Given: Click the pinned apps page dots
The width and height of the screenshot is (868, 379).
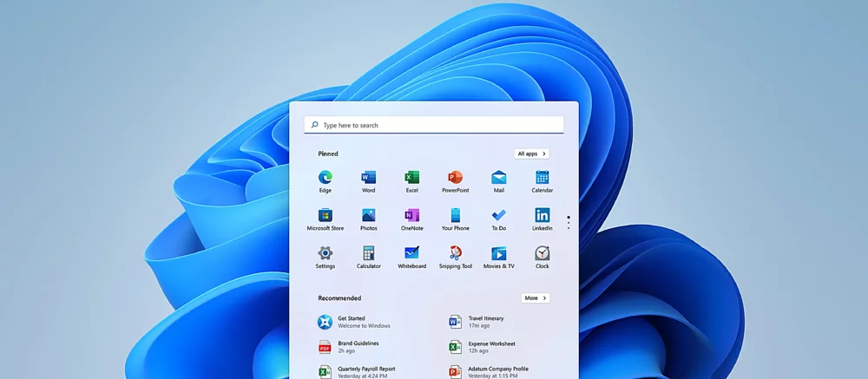Looking at the screenshot, I should 569,222.
